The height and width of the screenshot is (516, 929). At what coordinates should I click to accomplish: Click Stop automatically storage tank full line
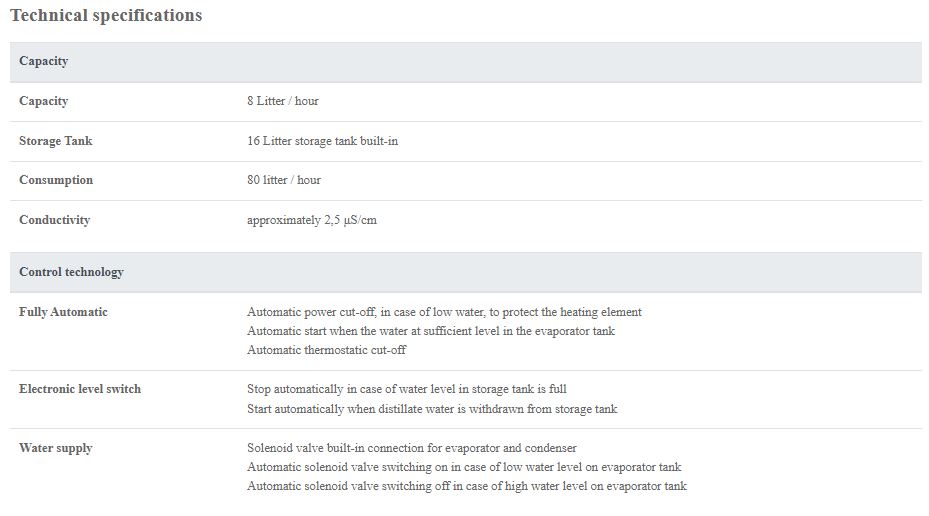pyautogui.click(x=407, y=389)
